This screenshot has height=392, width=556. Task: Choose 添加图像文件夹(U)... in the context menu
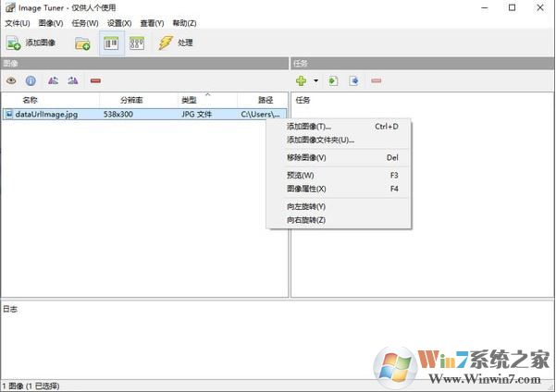320,140
